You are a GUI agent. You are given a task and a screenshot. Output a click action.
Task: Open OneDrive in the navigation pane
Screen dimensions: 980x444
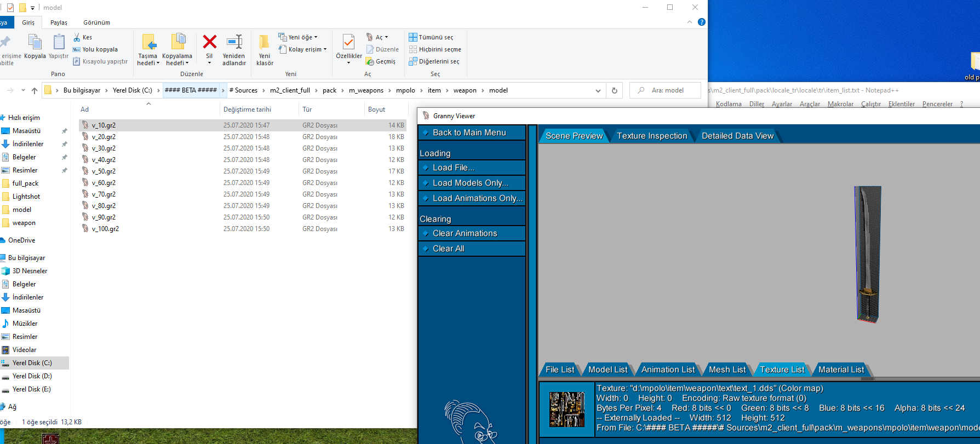coord(21,240)
